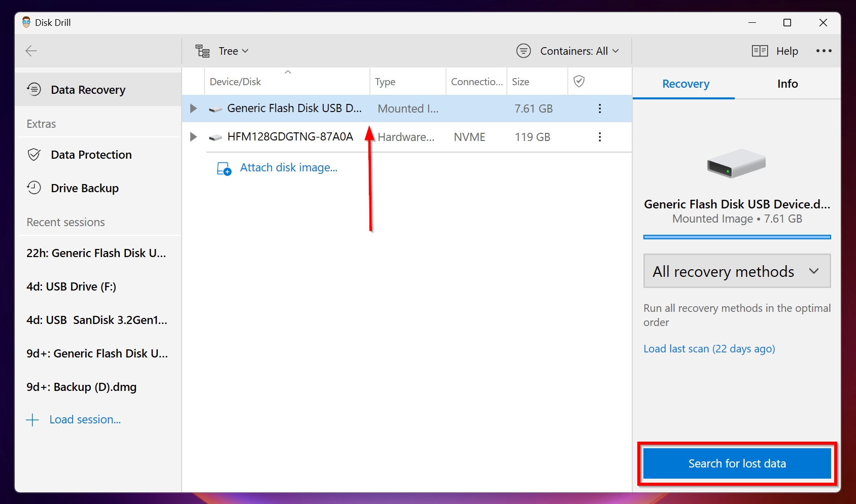Click the 119 GB size cell
Image resolution: width=856 pixels, height=504 pixels.
[532, 137]
